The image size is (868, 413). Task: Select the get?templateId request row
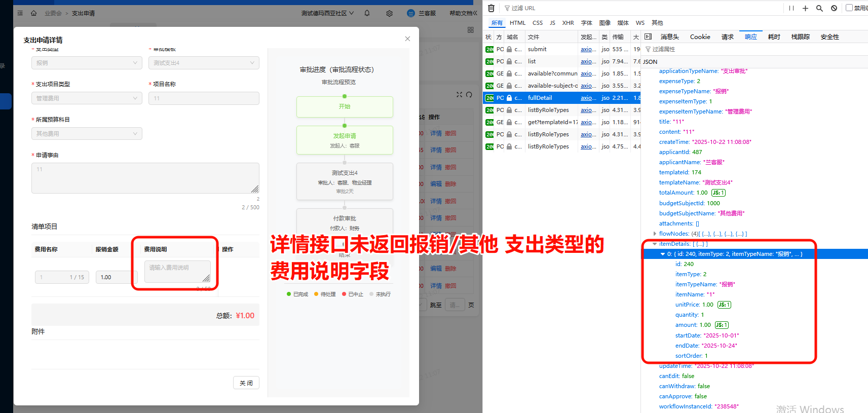(x=562, y=122)
